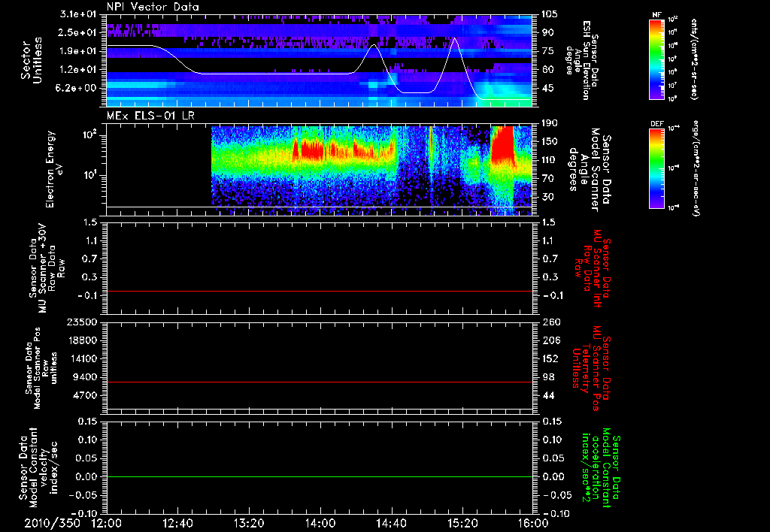This screenshot has height=532, width=770.
Task: Click the red line in the Scanner Pos panel
Action: point(319,382)
